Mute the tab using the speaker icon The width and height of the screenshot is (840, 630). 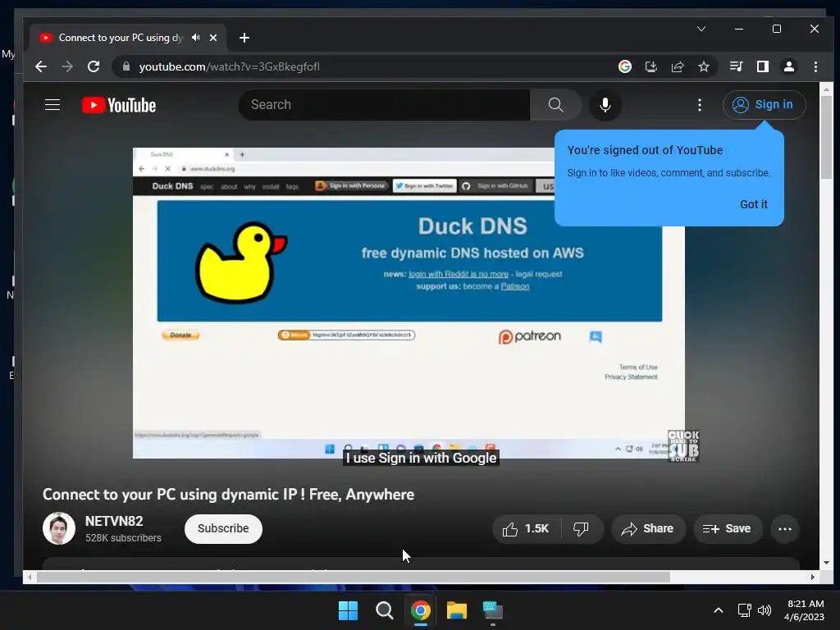point(195,38)
